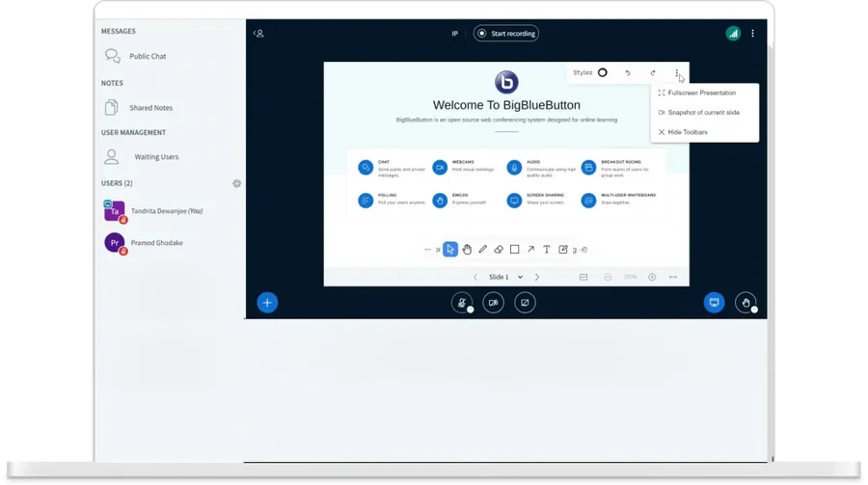Open whiteboard tools more-options dots
This screenshot has height=485, width=868.
(x=427, y=250)
